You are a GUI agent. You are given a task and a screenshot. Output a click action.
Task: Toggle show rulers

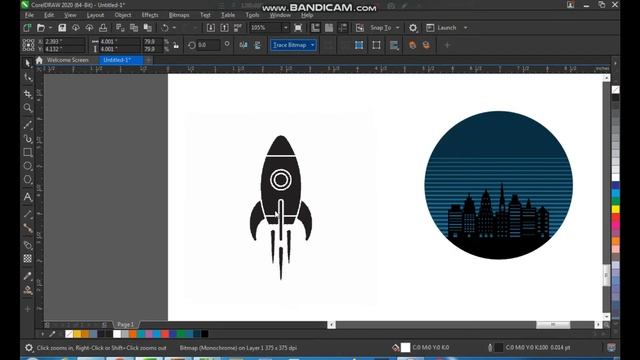click(x=316, y=28)
